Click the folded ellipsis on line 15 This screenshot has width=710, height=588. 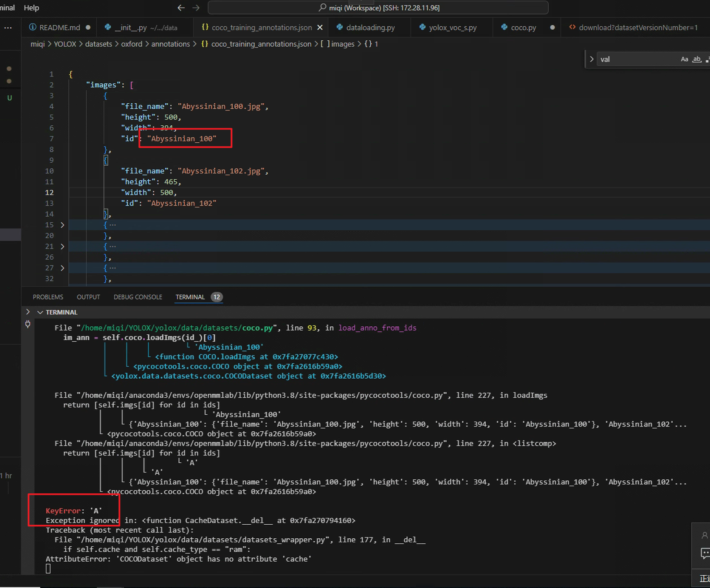(113, 225)
